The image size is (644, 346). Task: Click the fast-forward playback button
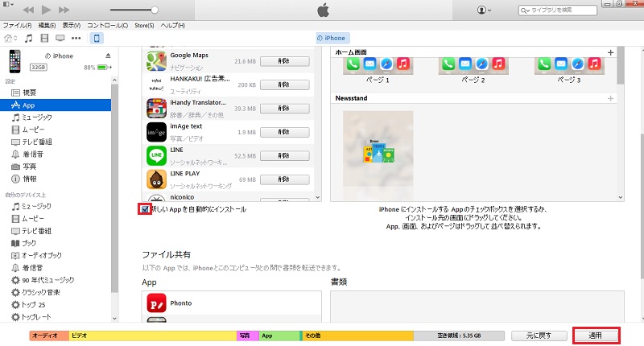coord(64,10)
